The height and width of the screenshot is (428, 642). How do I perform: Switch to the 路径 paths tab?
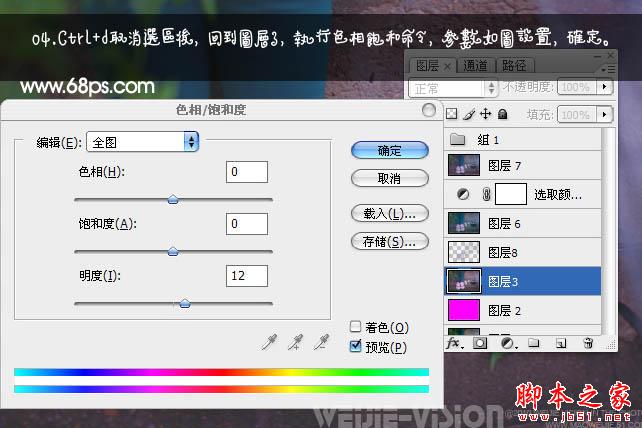click(x=514, y=66)
